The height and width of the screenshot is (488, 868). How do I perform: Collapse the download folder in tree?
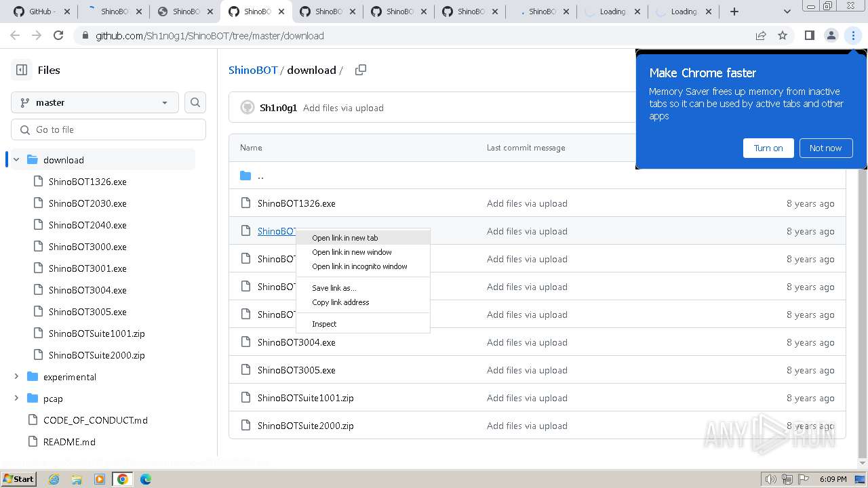[16, 160]
